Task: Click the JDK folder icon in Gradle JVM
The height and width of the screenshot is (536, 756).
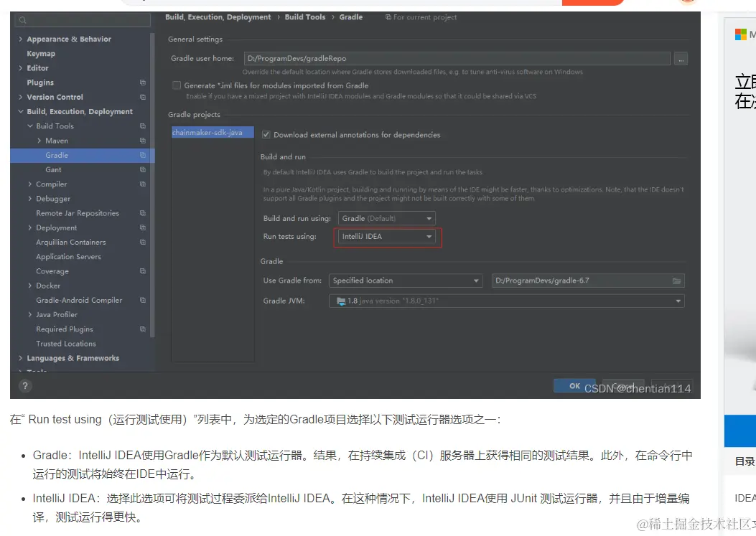Action: [341, 301]
